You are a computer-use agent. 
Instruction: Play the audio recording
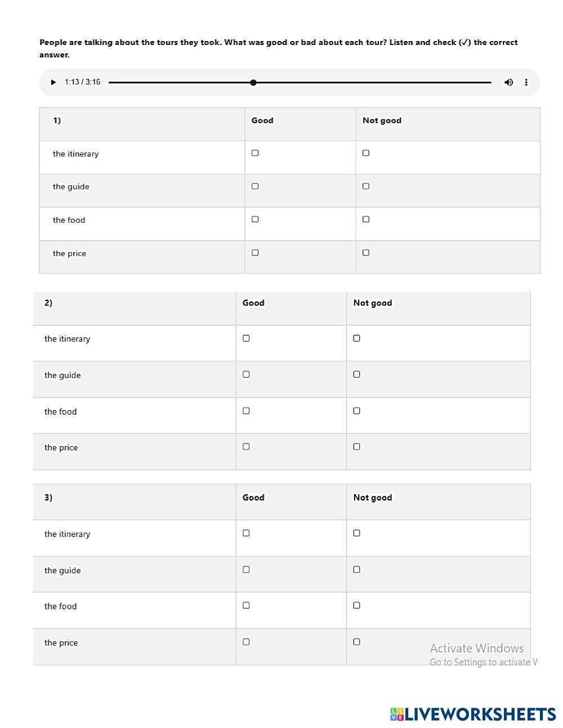click(x=53, y=82)
